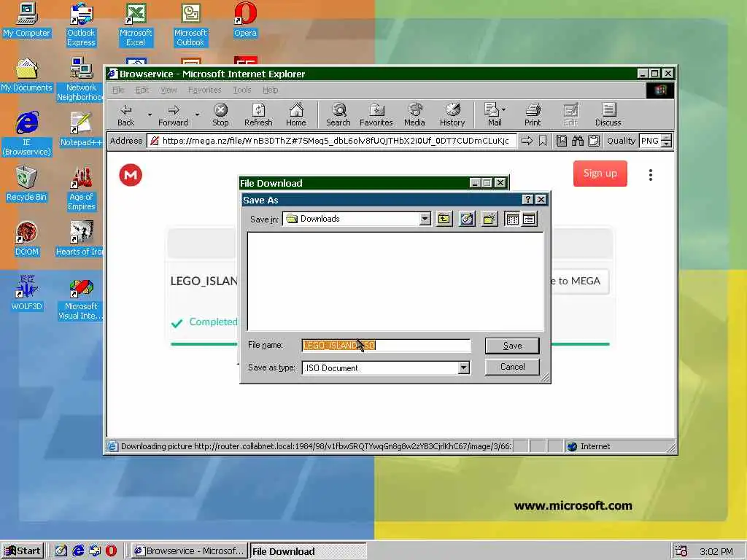Click the Save As help question mark
Image resolution: width=747 pixels, height=560 pixels.
pyautogui.click(x=527, y=200)
